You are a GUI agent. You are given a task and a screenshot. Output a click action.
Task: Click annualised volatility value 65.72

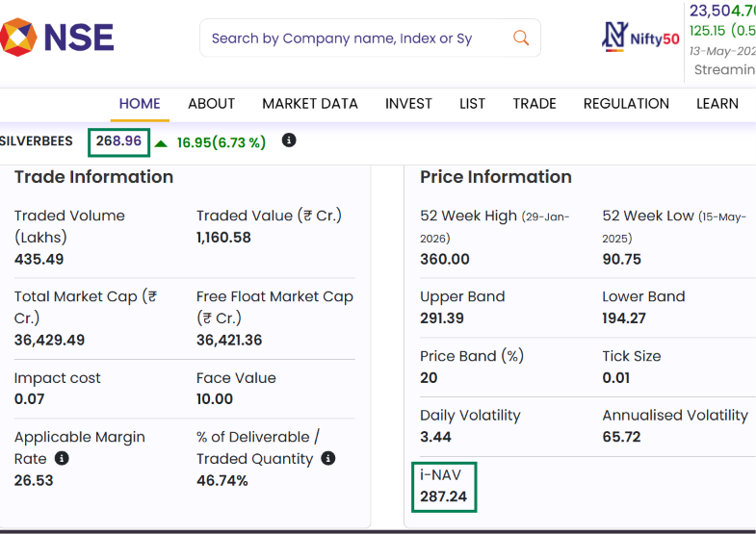(x=621, y=437)
